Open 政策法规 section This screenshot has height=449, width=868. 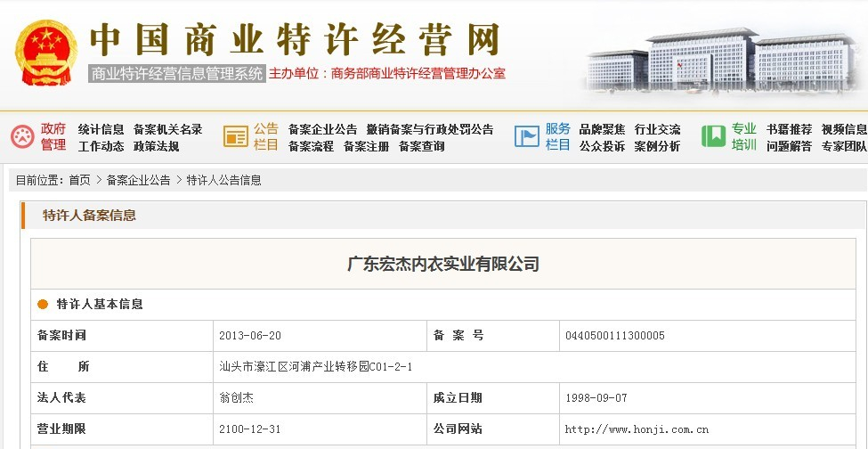click(156, 147)
